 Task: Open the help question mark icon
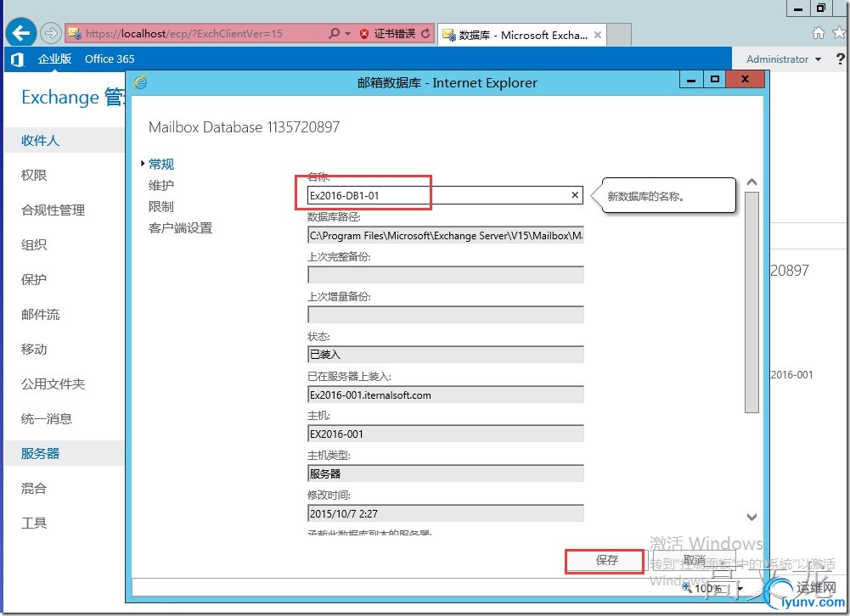click(841, 59)
